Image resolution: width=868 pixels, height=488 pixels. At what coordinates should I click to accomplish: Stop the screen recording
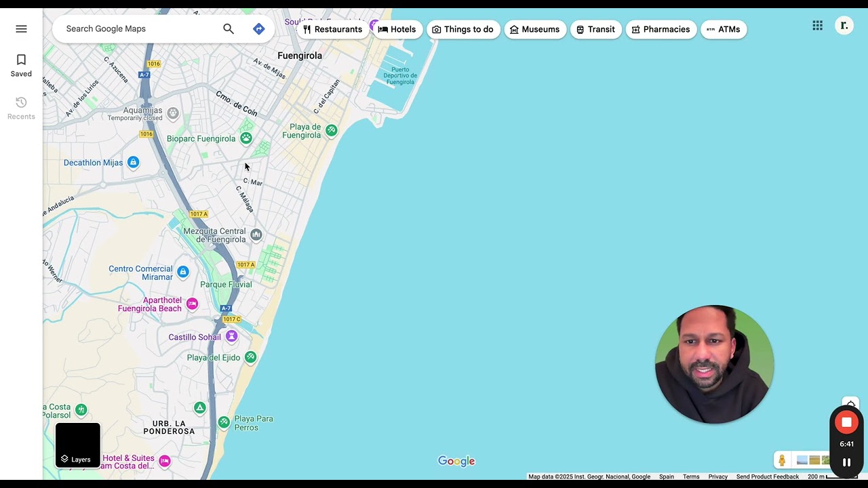pos(846,422)
